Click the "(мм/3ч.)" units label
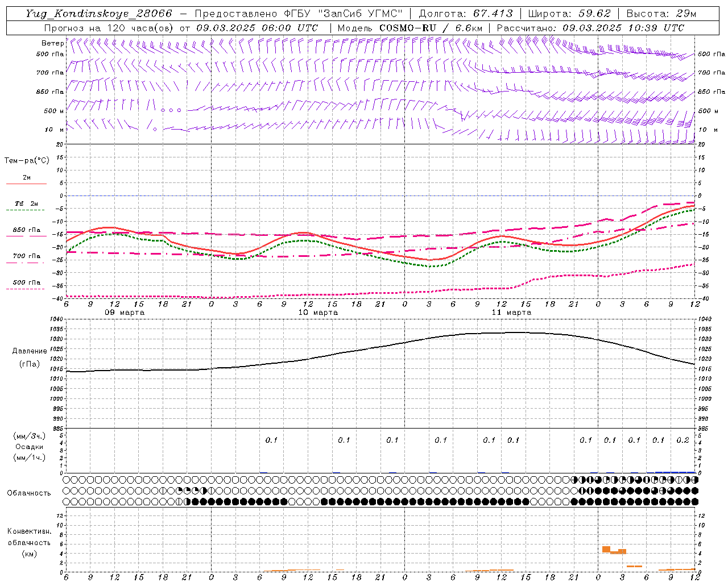 [30, 436]
